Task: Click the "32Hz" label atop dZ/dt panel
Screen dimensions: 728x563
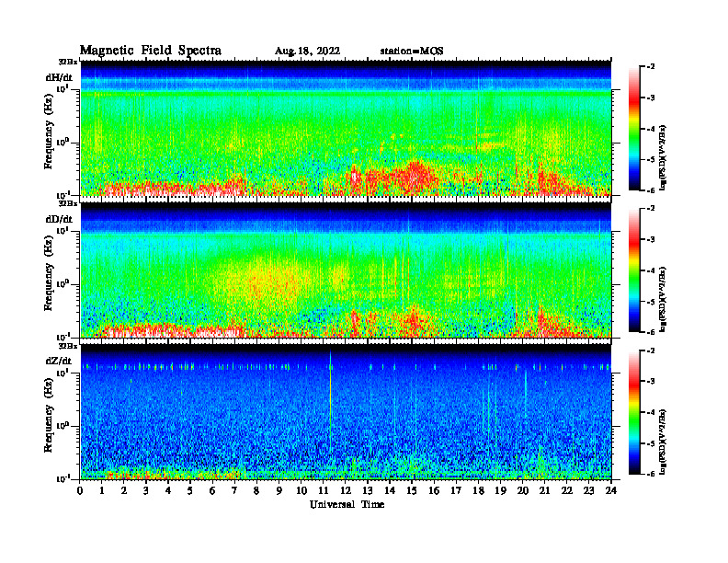Action: click(67, 346)
